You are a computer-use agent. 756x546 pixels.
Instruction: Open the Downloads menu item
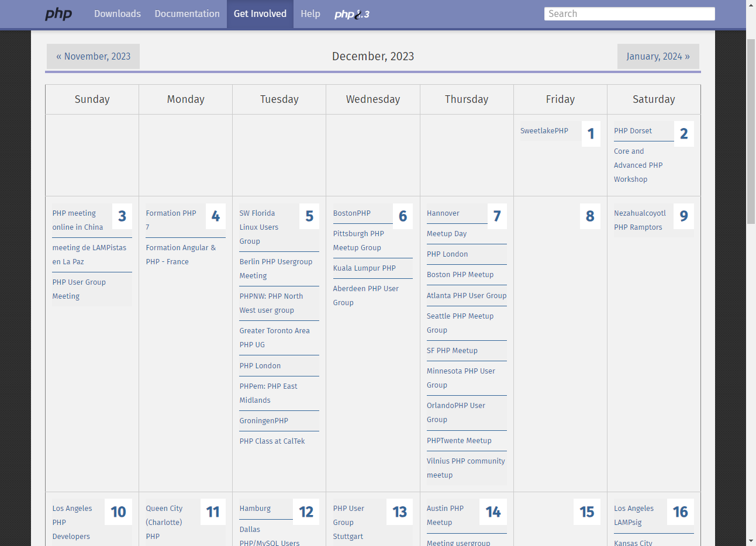pyautogui.click(x=118, y=13)
